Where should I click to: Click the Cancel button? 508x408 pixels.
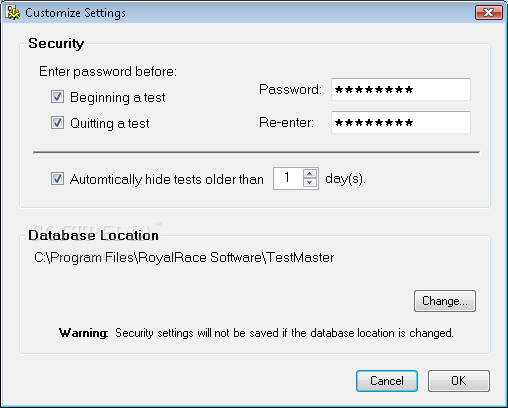tap(387, 381)
